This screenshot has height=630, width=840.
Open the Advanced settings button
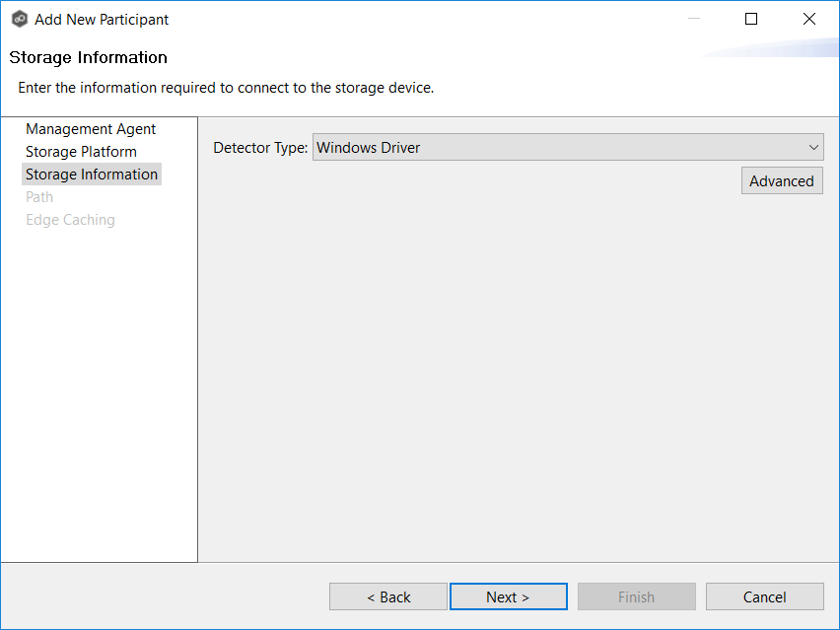[782, 181]
